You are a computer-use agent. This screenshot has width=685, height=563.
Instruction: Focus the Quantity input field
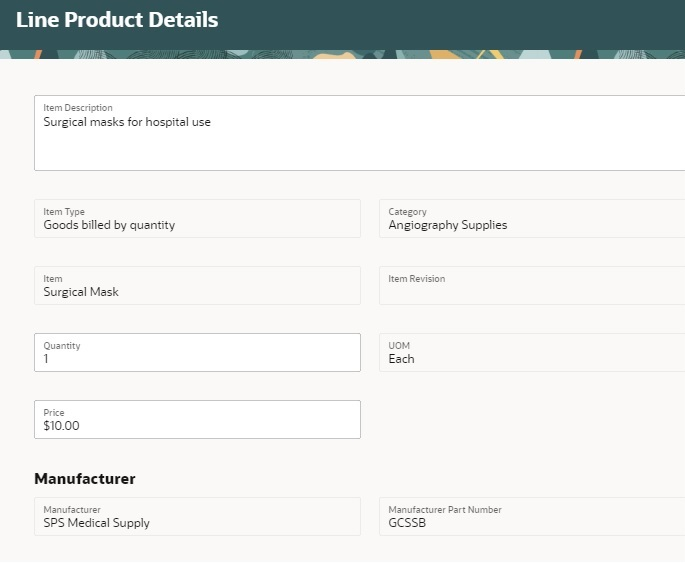[x=197, y=352]
